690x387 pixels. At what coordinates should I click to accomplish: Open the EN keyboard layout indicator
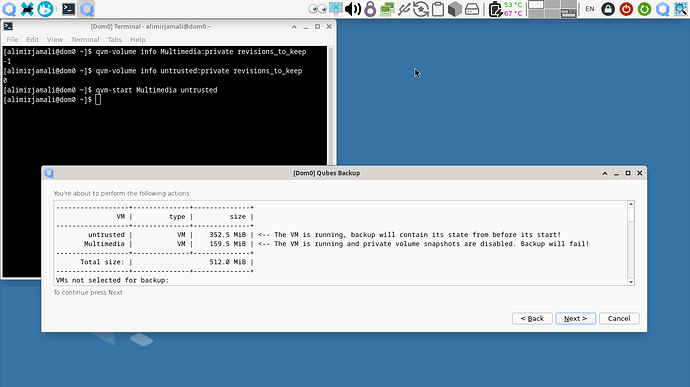[x=590, y=9]
